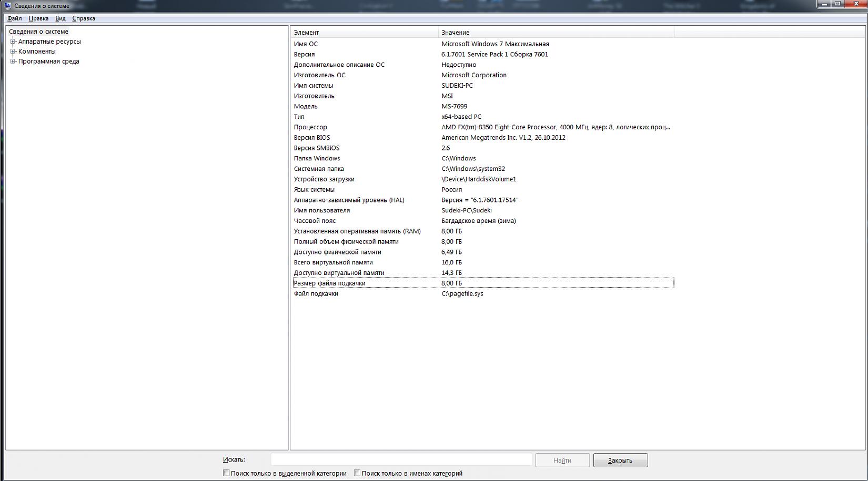Click the Искать search input field
The image size is (868, 481).
(x=401, y=459)
